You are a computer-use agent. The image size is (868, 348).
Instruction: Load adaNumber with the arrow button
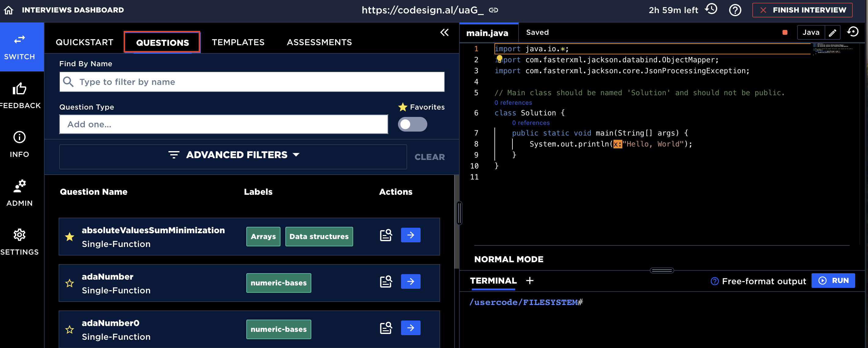410,282
